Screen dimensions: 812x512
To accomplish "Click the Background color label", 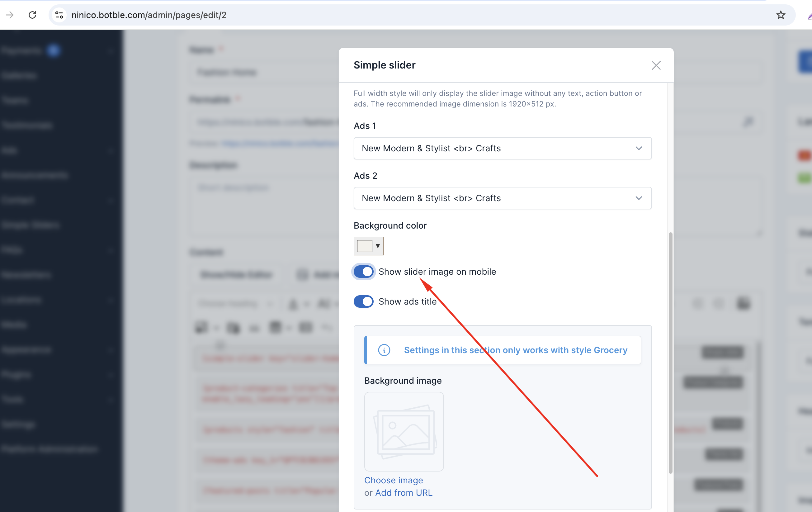I will coord(390,225).
